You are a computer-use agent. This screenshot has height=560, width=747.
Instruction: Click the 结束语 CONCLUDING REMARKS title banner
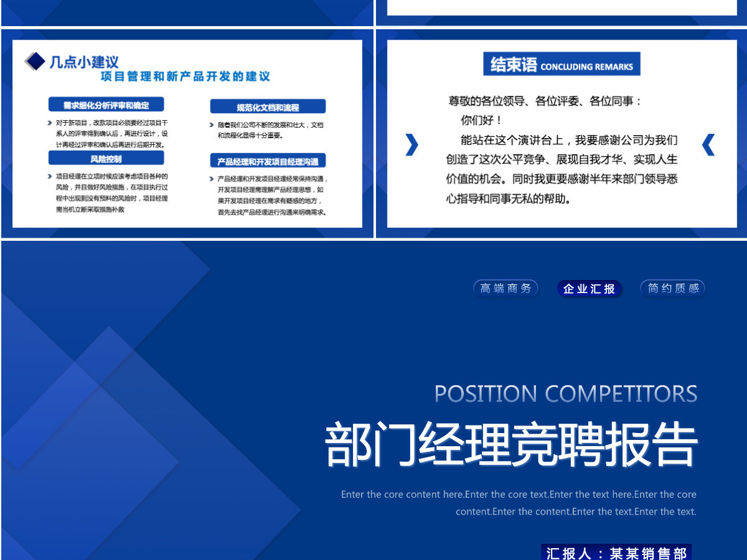tap(561, 64)
